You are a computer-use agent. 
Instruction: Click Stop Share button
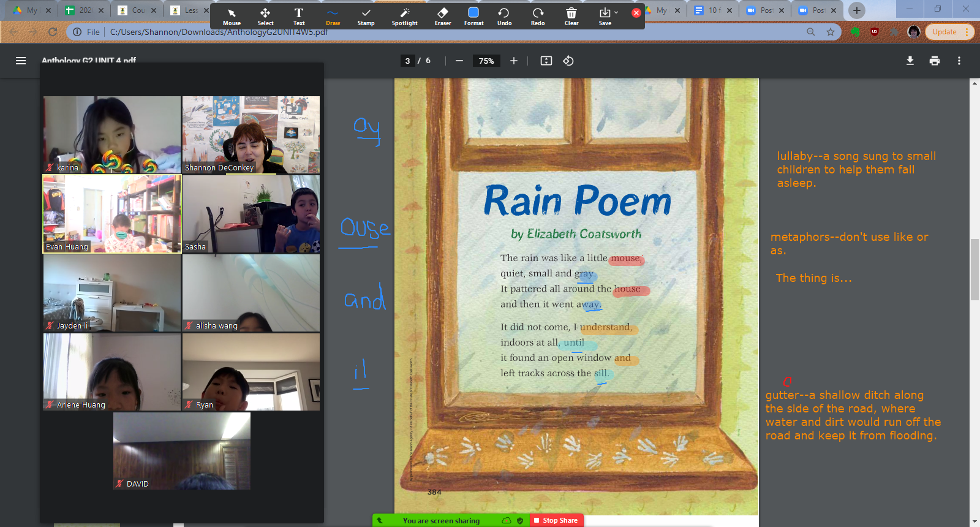(x=556, y=520)
